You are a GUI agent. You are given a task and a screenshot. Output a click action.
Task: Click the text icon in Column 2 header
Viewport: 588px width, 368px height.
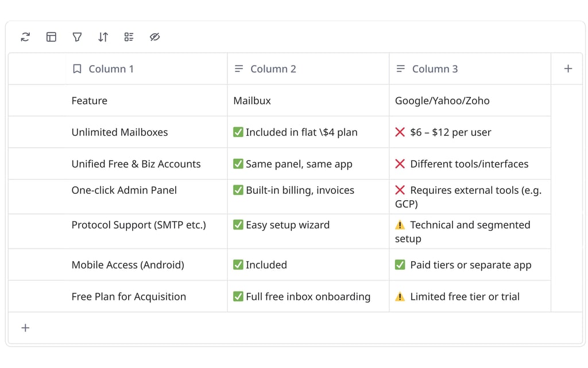pyautogui.click(x=239, y=69)
